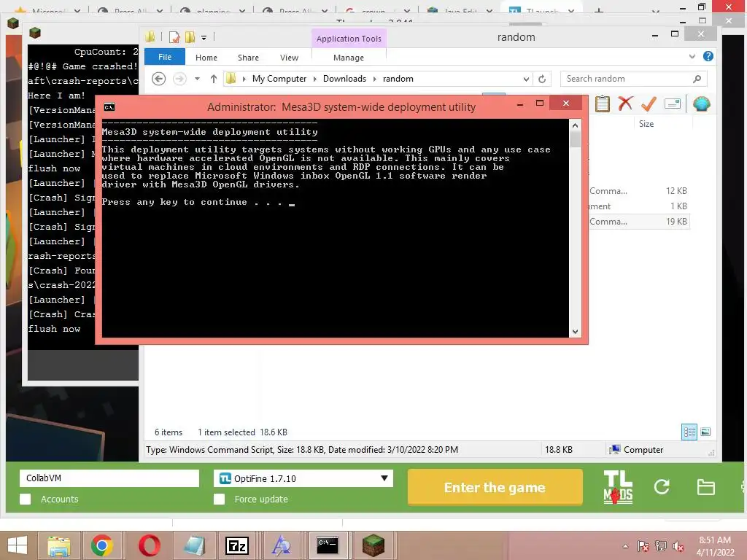Click the muted volume tray icon

point(678,546)
